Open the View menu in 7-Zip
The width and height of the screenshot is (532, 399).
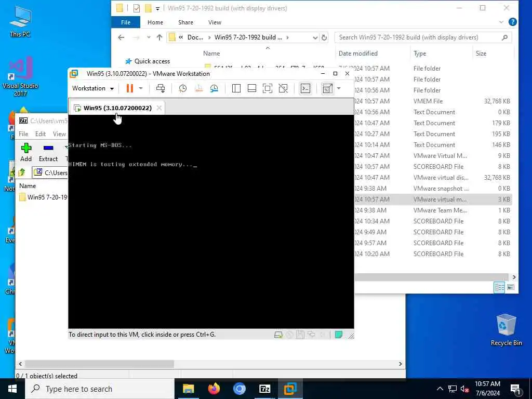coord(59,134)
